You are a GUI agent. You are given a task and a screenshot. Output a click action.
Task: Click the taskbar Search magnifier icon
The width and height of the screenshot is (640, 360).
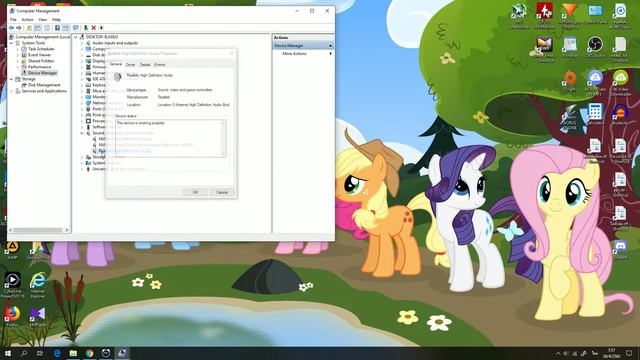tap(24, 353)
